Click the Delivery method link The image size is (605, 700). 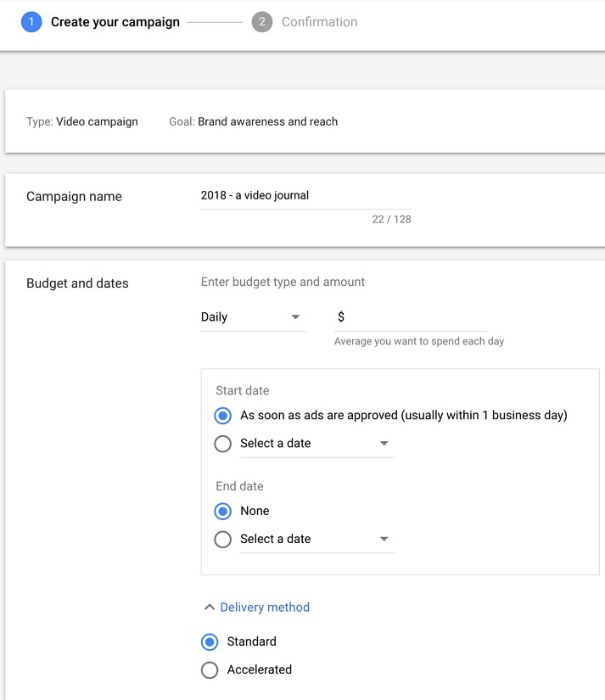pos(265,608)
